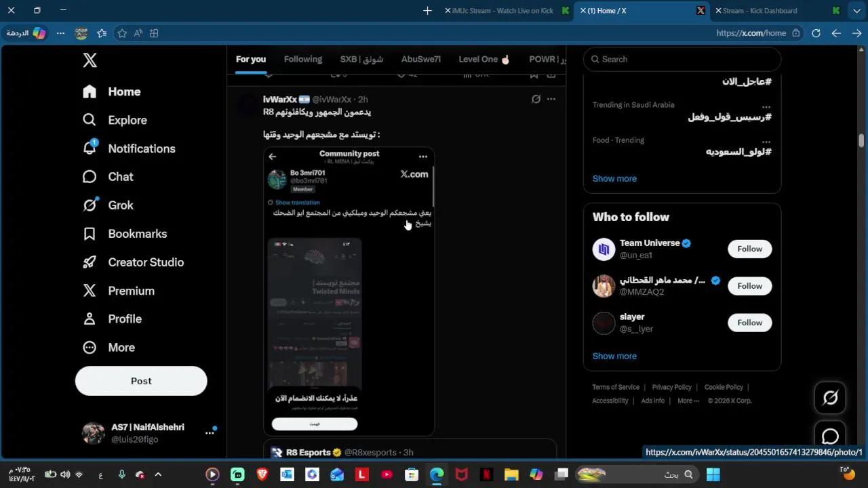The height and width of the screenshot is (488, 868).
Task: Open browser favorites star list icon
Action: (102, 33)
